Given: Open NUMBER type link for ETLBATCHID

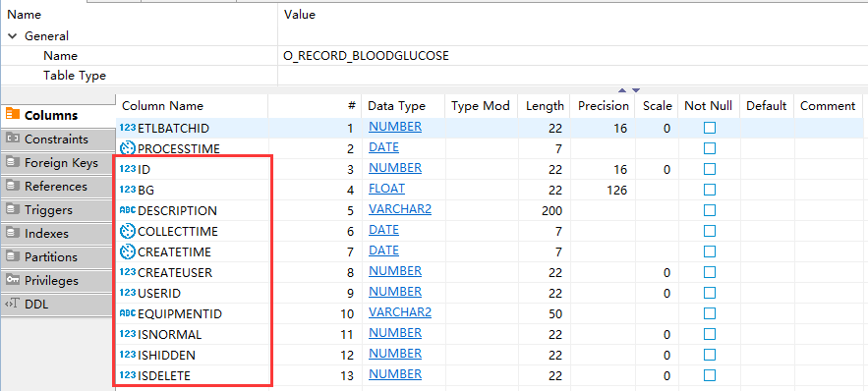Looking at the screenshot, I should point(395,127).
